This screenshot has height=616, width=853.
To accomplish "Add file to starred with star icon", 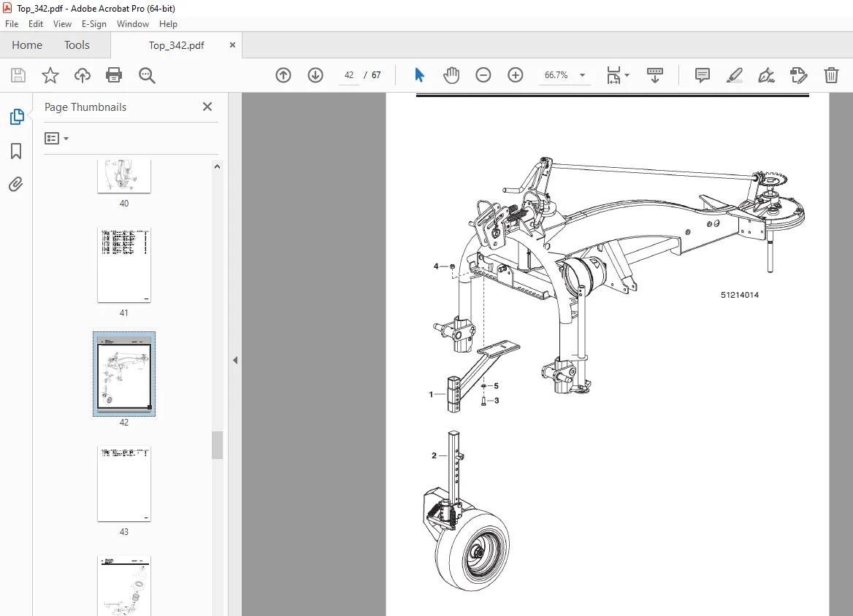I will [50, 75].
